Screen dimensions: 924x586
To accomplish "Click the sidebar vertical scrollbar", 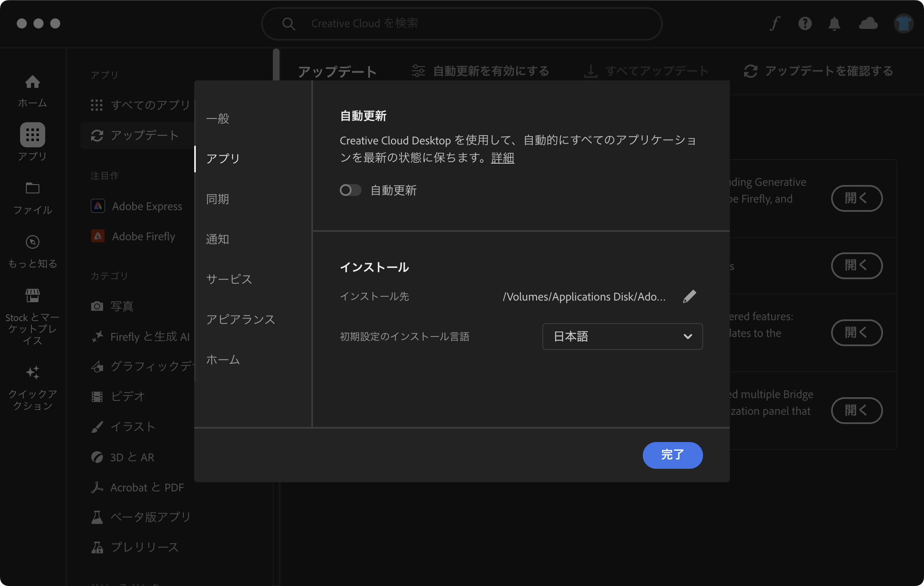I will click(276, 65).
